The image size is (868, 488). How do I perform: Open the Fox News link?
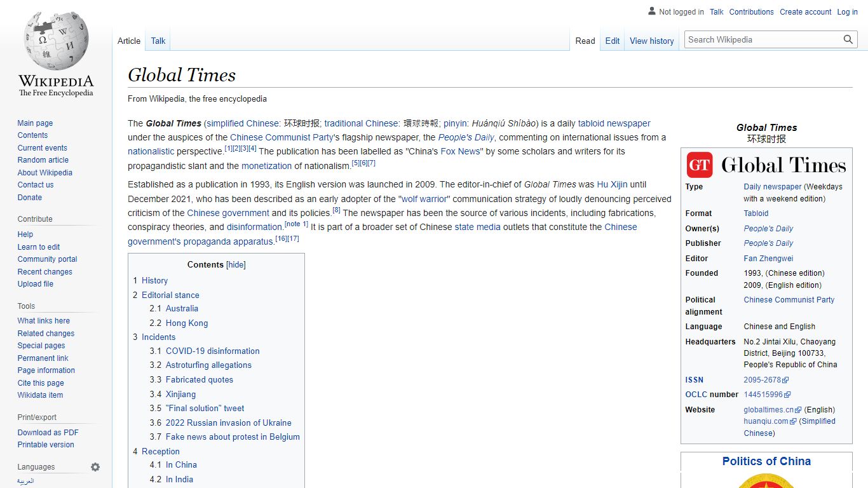click(x=460, y=151)
